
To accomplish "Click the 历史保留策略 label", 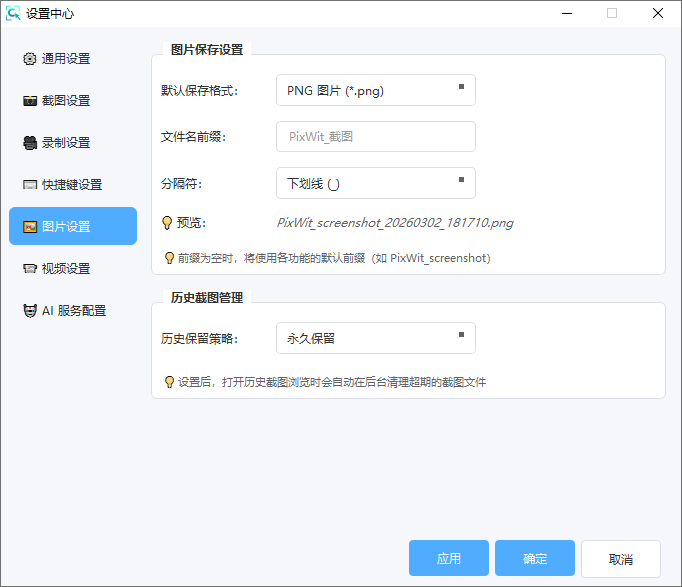I will (x=199, y=338).
